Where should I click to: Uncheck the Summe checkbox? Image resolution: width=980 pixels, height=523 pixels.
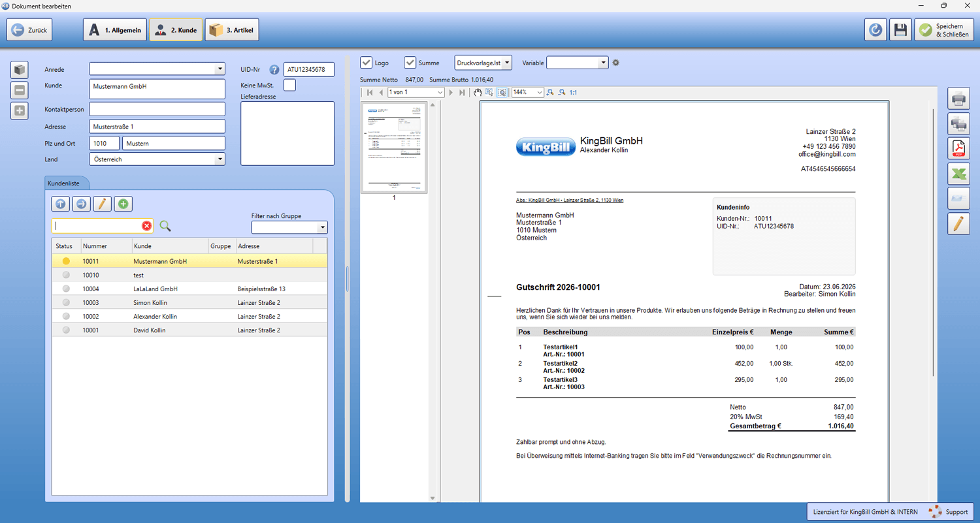410,63
